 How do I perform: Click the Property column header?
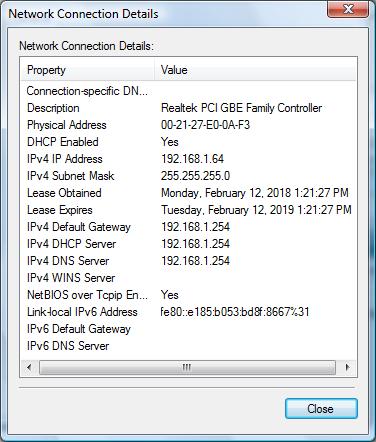pyautogui.click(x=88, y=70)
